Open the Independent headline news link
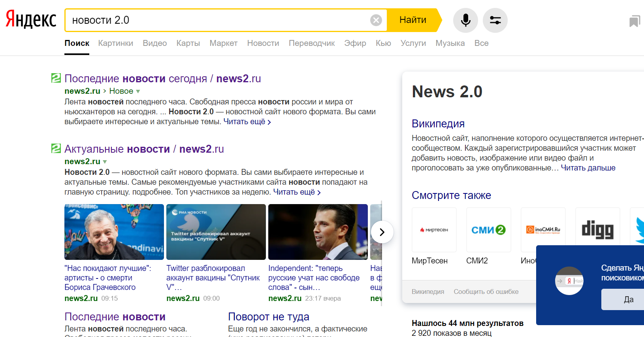644x337 pixels. tap(314, 278)
